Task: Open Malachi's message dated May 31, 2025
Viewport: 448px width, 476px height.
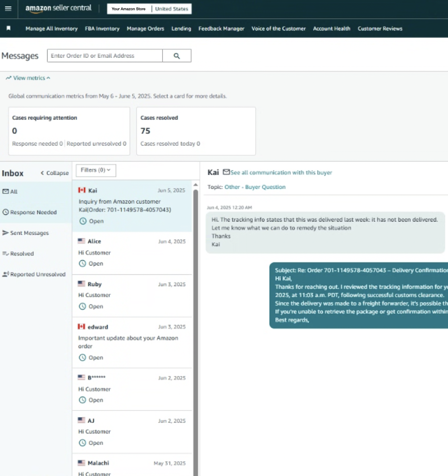Action: click(x=132, y=465)
